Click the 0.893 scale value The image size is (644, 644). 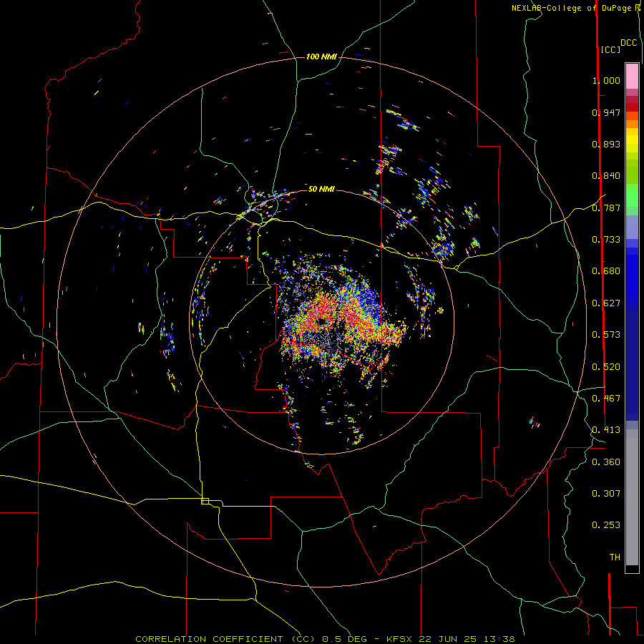pos(606,144)
